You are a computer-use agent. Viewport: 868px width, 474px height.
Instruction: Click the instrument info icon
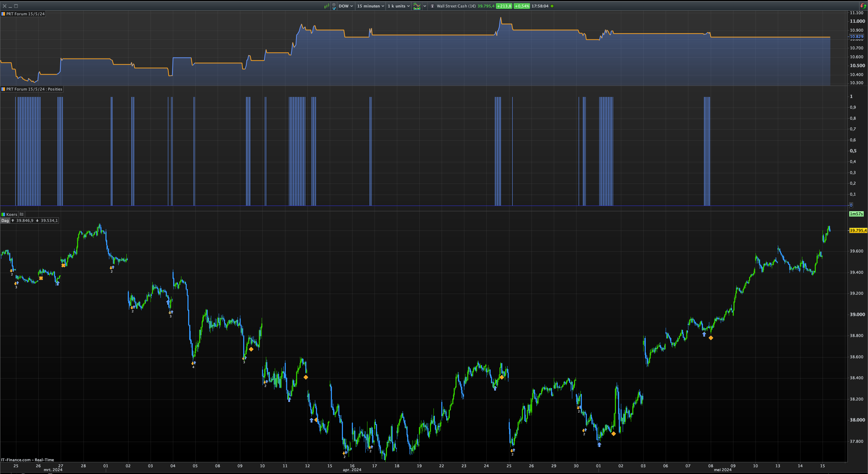pyautogui.click(x=432, y=6)
